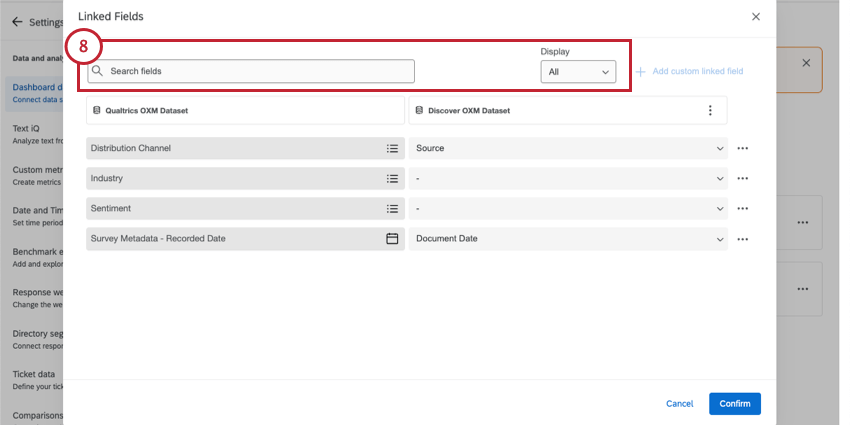
Task: Open the Display filter dropdown
Action: pyautogui.click(x=578, y=72)
